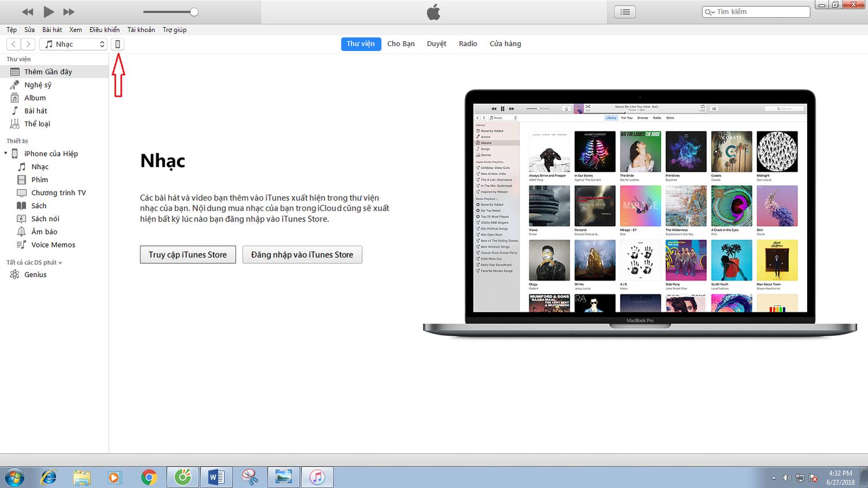Select Nghệ sỹ in the library
Screen dimensions: 868x488
pos(37,85)
